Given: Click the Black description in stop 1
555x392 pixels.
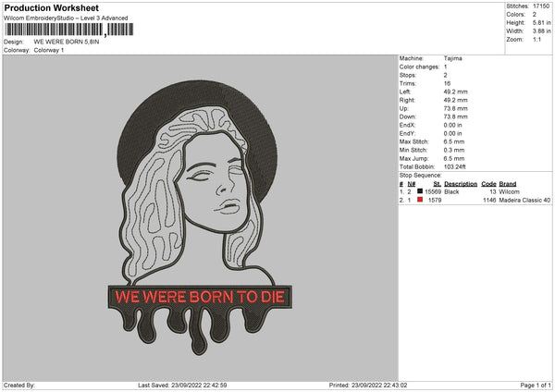Looking at the screenshot, I should click(x=451, y=191).
